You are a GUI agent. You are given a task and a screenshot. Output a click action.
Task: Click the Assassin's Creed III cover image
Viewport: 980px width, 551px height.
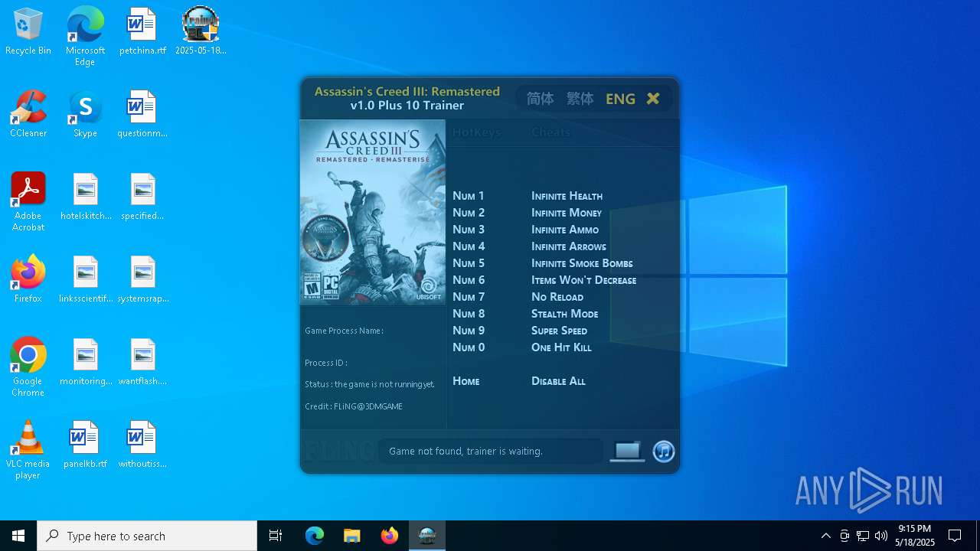click(x=372, y=212)
